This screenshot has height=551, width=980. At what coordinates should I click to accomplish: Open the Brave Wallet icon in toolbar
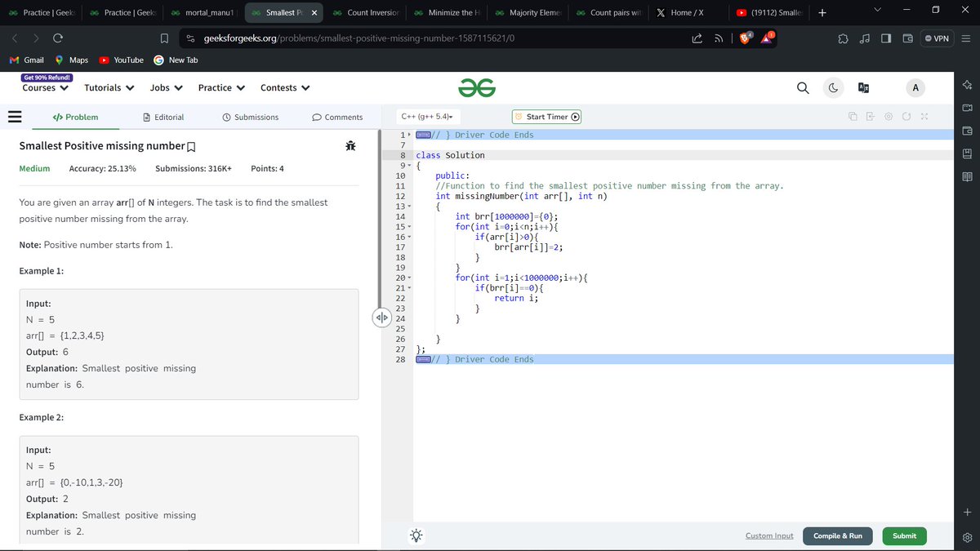[x=907, y=38]
